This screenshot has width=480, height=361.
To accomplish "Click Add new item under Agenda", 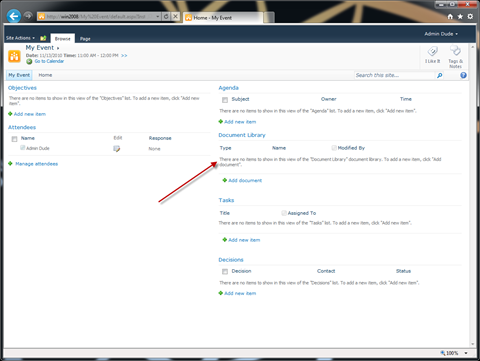I will (x=240, y=122).
